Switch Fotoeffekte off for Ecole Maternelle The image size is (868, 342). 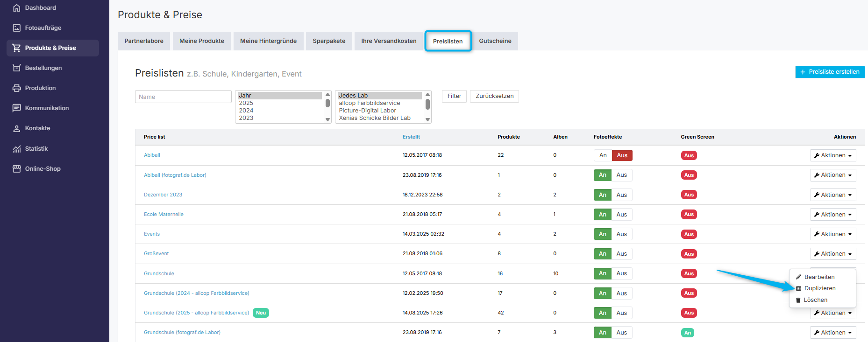[x=622, y=215]
